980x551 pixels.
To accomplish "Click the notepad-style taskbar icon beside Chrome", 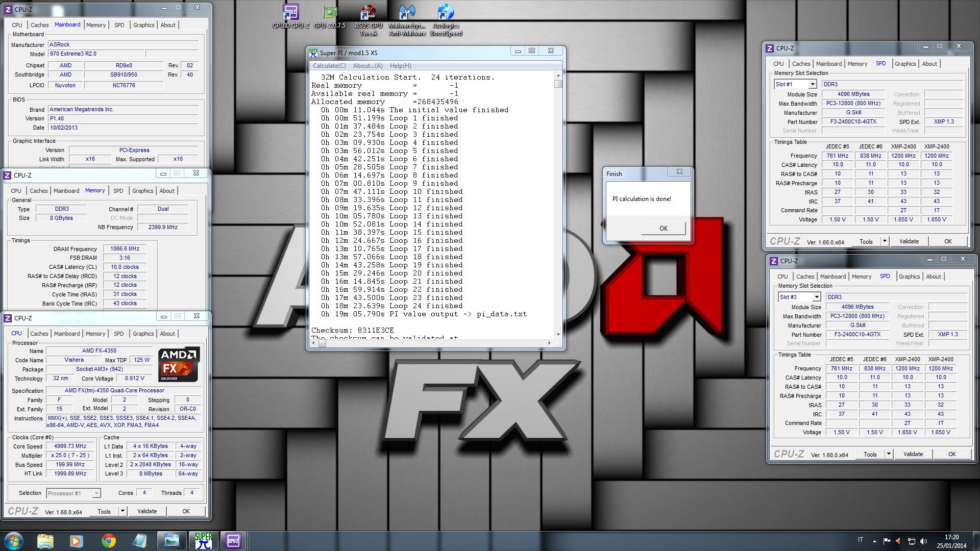I will point(139,541).
